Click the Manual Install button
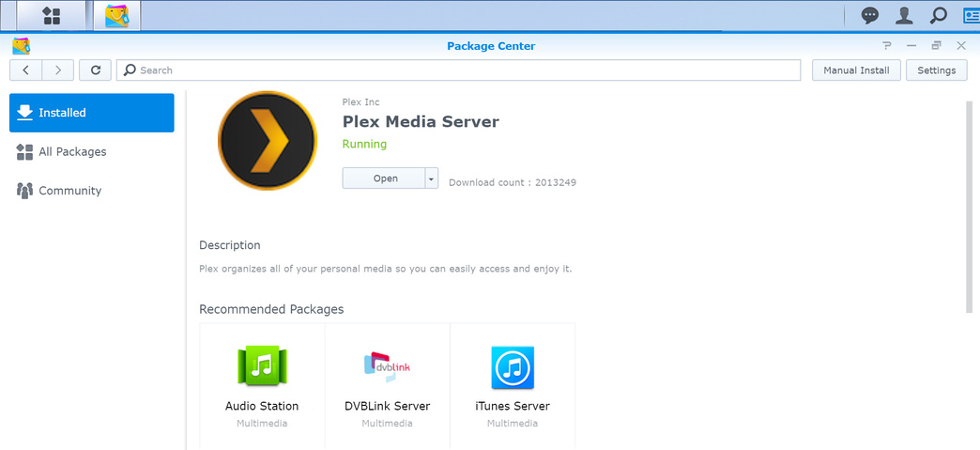Image resolution: width=980 pixels, height=450 pixels. (856, 70)
